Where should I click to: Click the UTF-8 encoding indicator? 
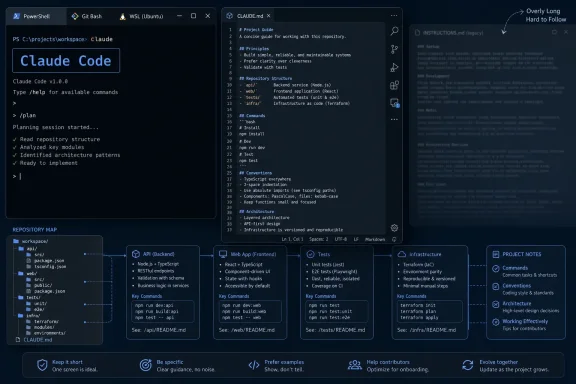341,239
